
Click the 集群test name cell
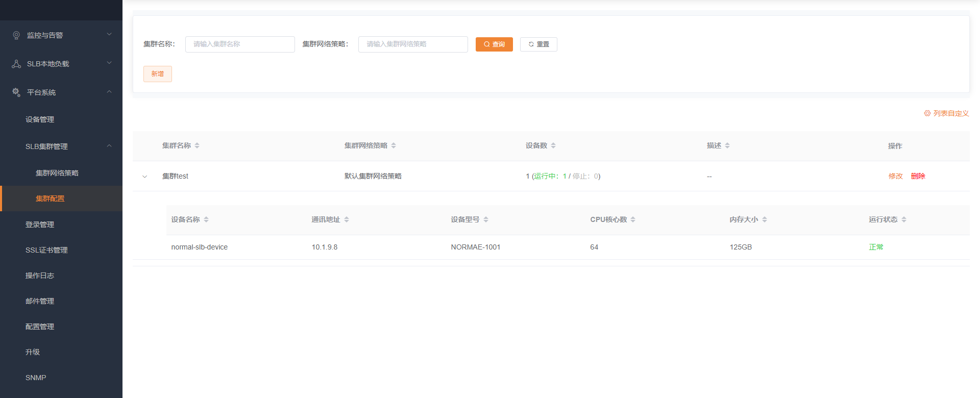point(175,176)
